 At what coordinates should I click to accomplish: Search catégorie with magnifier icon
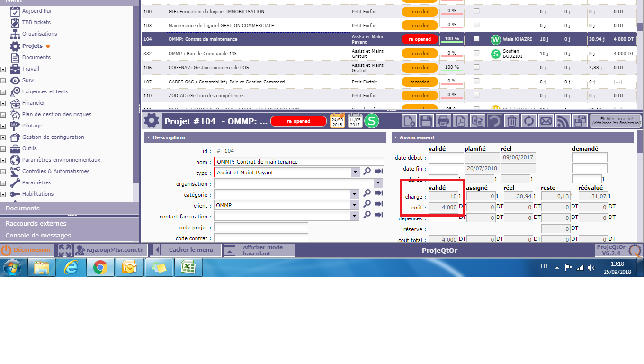click(367, 193)
